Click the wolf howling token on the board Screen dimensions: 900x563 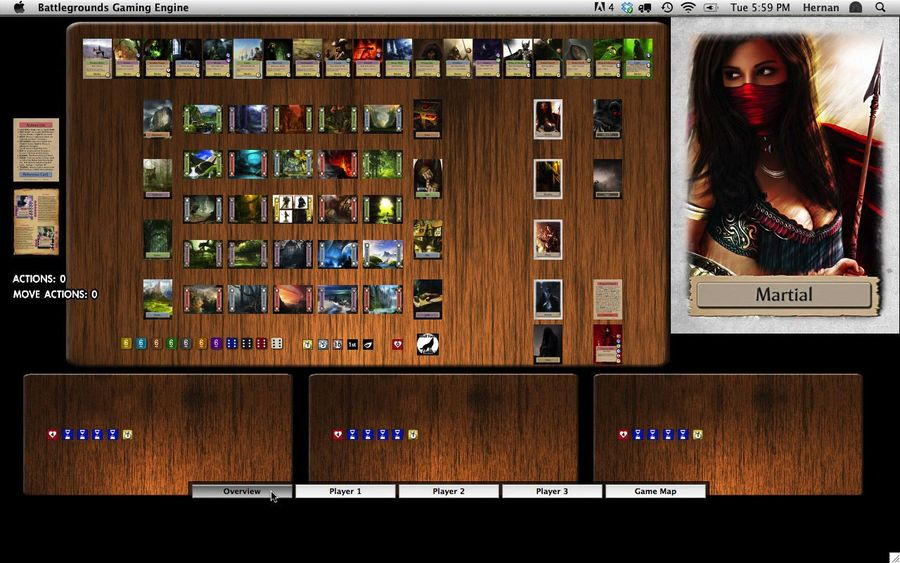pos(427,344)
